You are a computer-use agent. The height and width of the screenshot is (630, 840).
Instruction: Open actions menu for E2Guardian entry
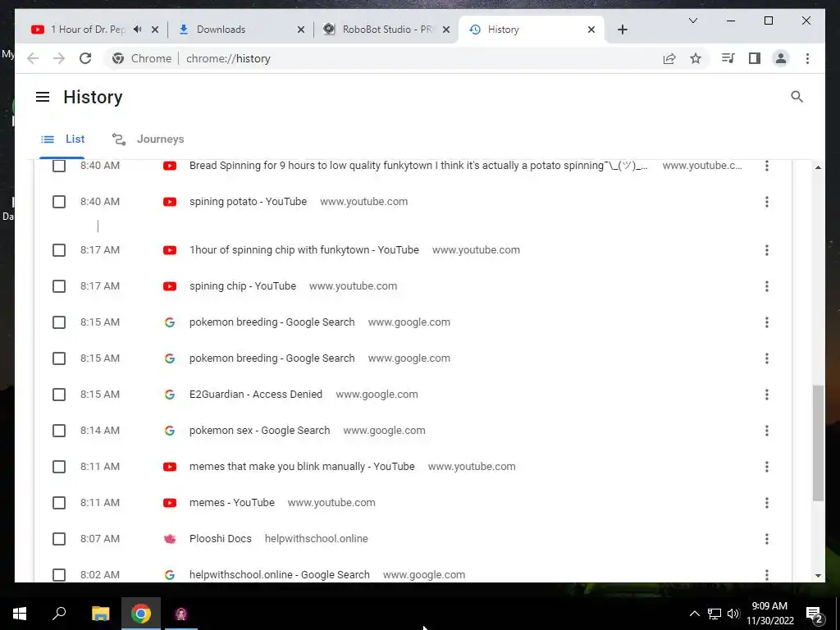point(767,395)
